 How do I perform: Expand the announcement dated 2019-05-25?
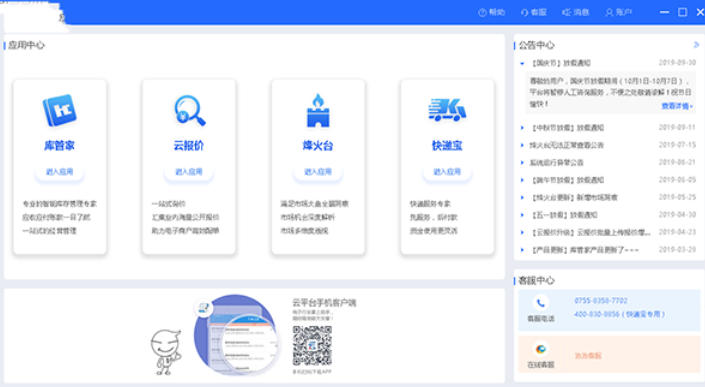522,198
